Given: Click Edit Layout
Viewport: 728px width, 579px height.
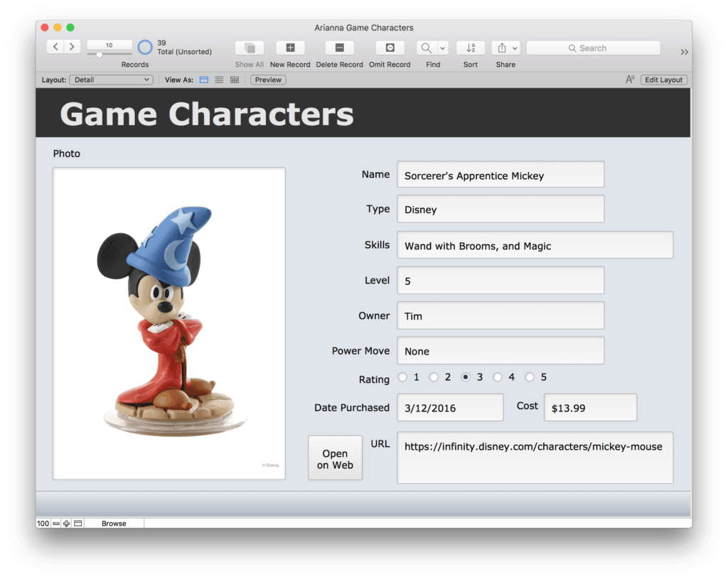Looking at the screenshot, I should click(663, 80).
